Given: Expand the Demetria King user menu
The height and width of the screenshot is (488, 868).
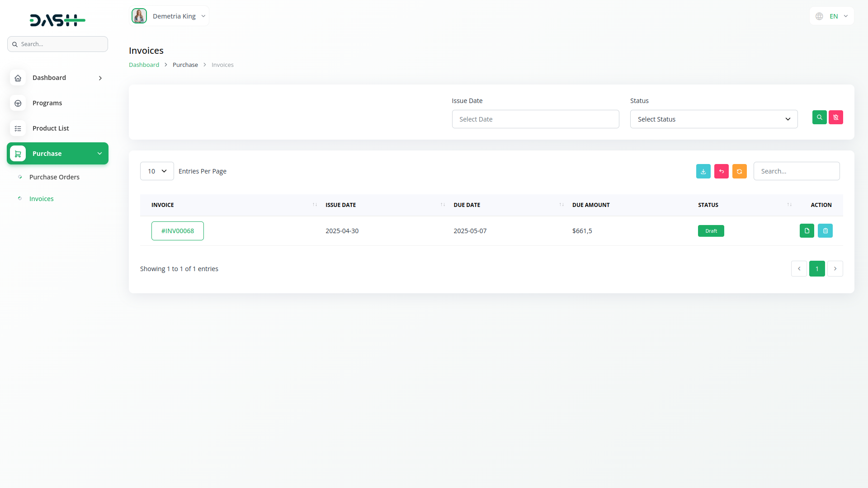Looking at the screenshot, I should [x=169, y=16].
